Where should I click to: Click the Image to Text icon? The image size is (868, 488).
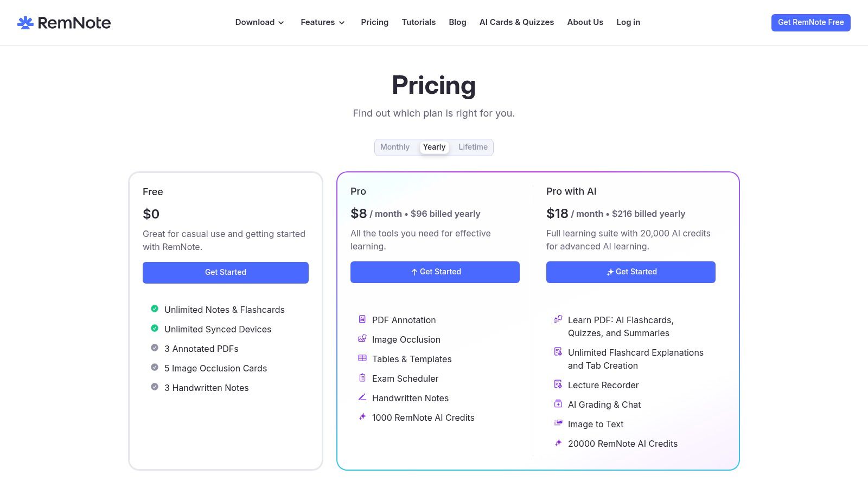tap(558, 423)
